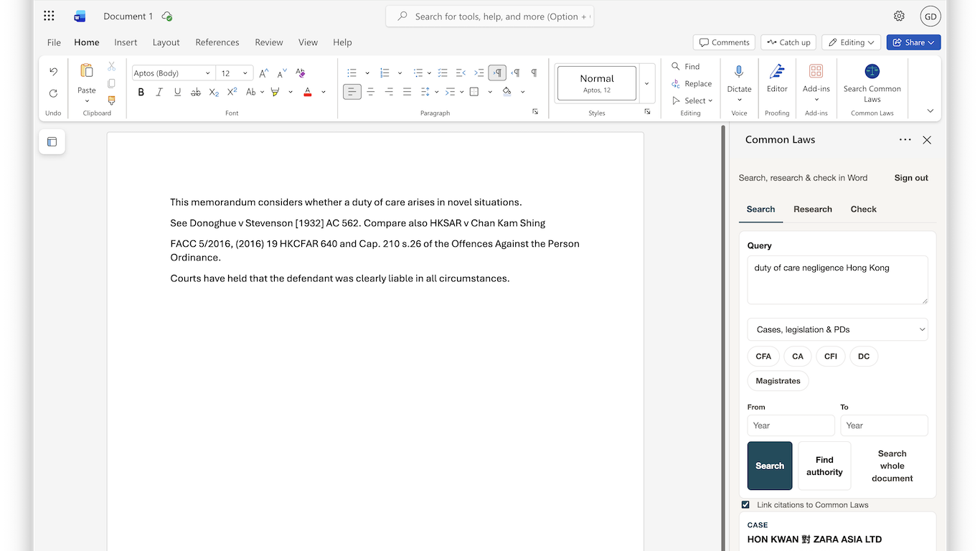Sign out of Common Laws
This screenshot has height=551, width=980.
911,178
